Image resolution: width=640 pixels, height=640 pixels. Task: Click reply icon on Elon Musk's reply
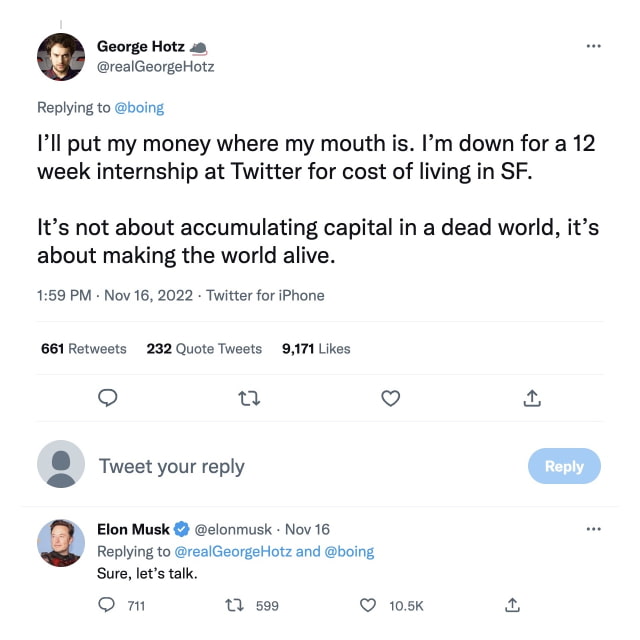click(109, 605)
